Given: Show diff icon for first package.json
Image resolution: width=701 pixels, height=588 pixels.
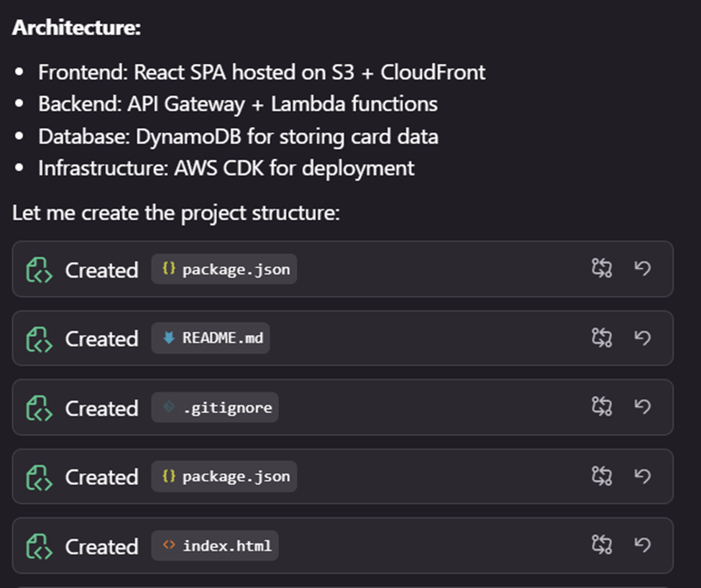Looking at the screenshot, I should pos(601,269).
